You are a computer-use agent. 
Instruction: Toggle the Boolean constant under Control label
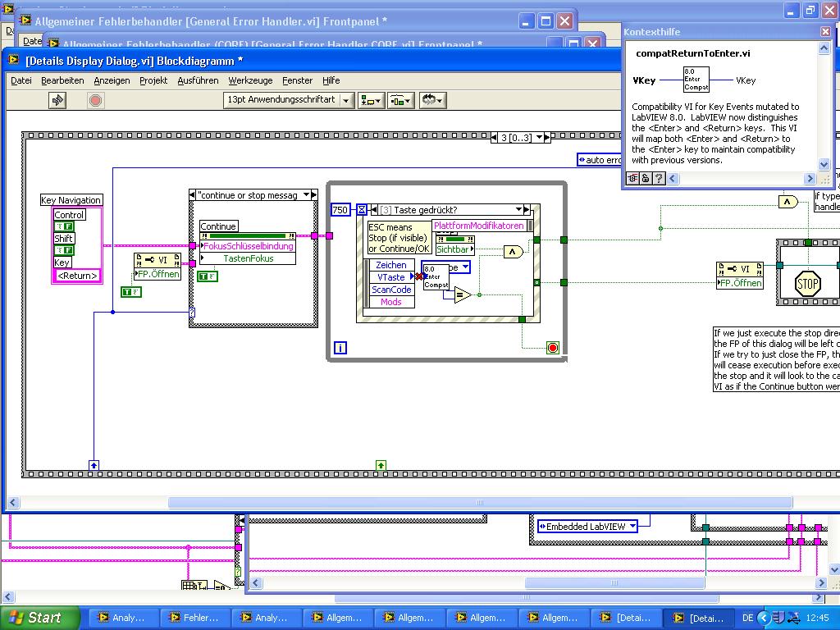coord(63,226)
